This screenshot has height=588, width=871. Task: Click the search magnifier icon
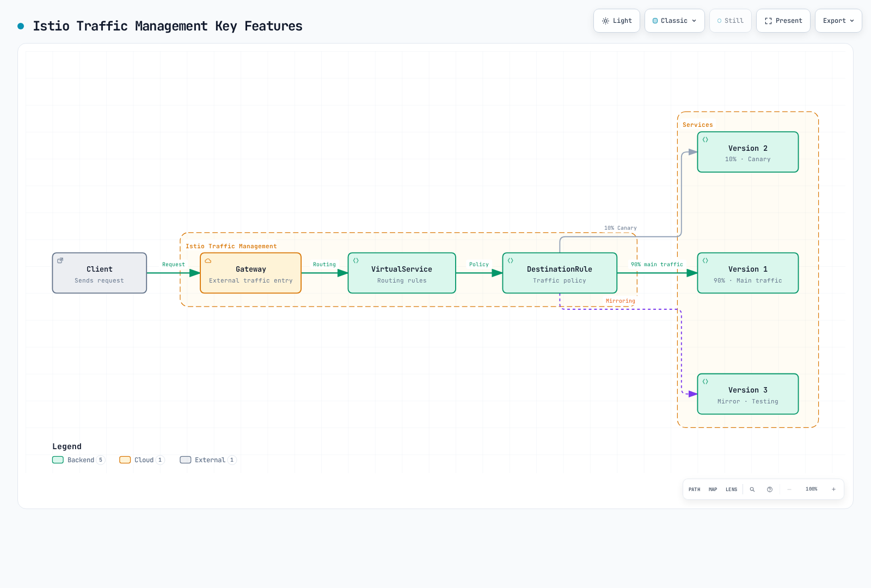[752, 489]
